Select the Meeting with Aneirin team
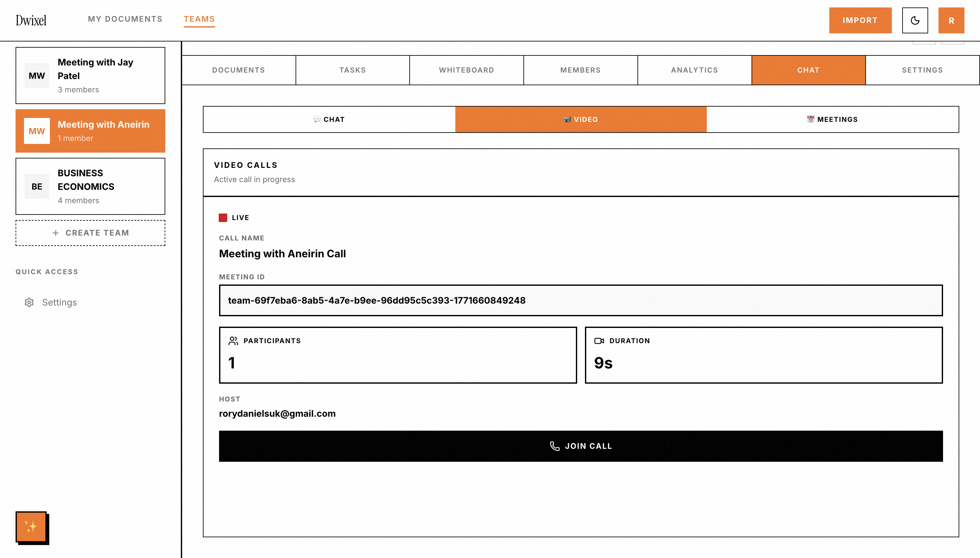 pyautogui.click(x=90, y=131)
